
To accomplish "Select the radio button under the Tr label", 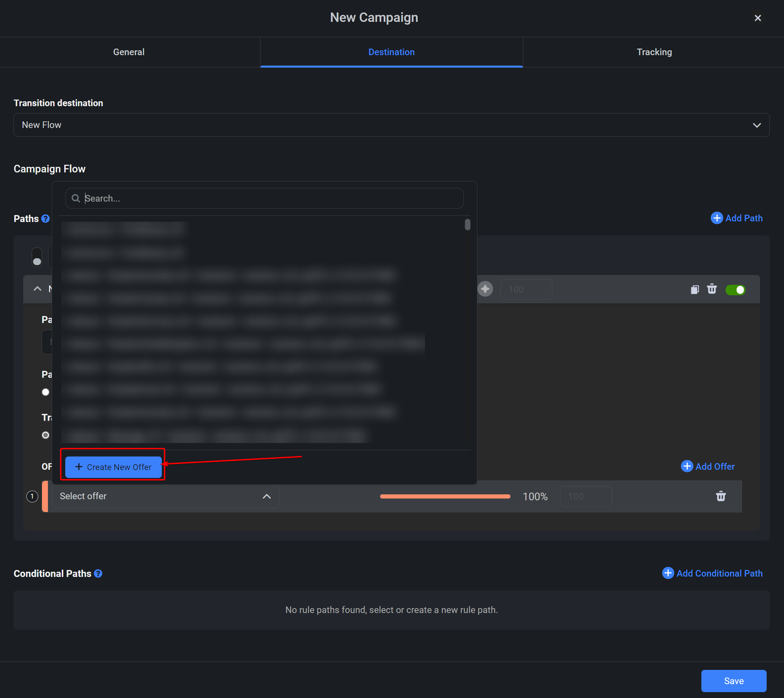I will 46,435.
